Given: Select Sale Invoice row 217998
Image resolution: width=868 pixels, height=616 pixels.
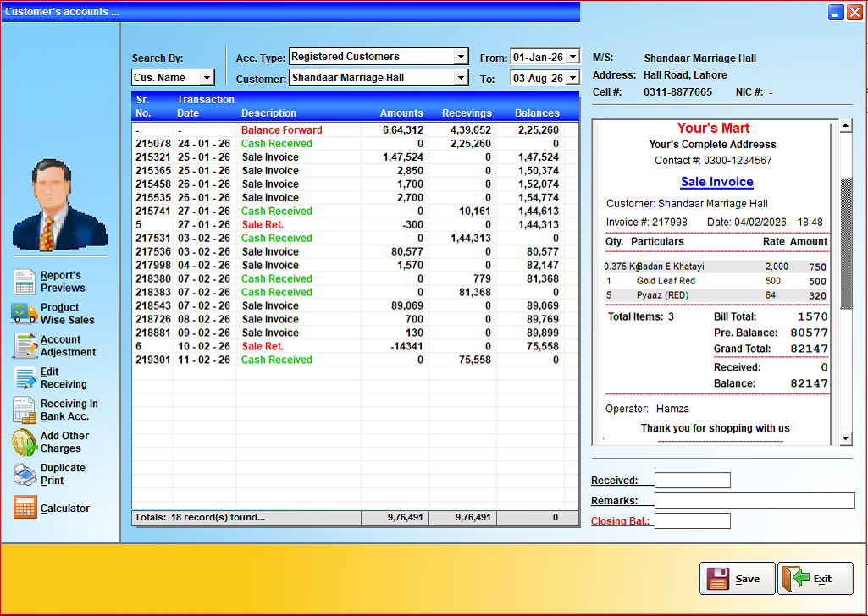Looking at the screenshot, I should pos(355,265).
